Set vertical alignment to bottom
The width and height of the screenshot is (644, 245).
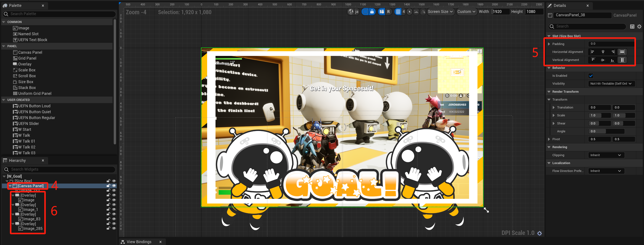click(612, 60)
